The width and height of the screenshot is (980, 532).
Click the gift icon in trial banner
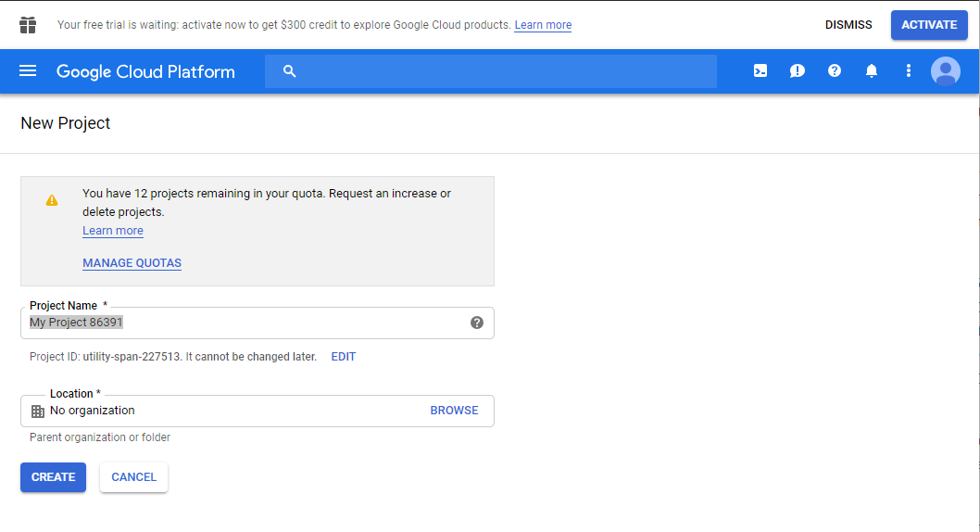point(28,25)
